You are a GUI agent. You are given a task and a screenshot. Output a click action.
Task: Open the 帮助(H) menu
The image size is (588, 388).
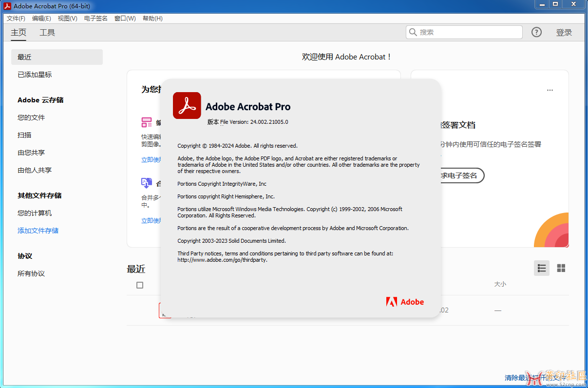pos(152,19)
